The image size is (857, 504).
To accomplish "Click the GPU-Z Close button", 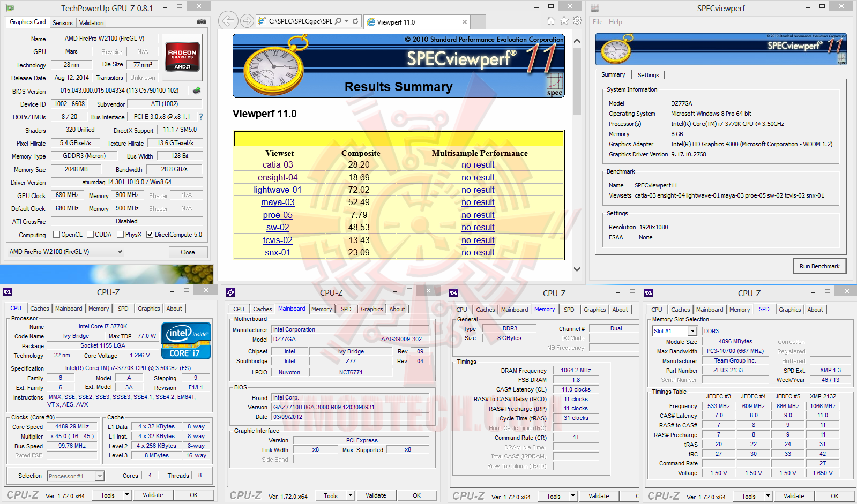I will coord(188,252).
